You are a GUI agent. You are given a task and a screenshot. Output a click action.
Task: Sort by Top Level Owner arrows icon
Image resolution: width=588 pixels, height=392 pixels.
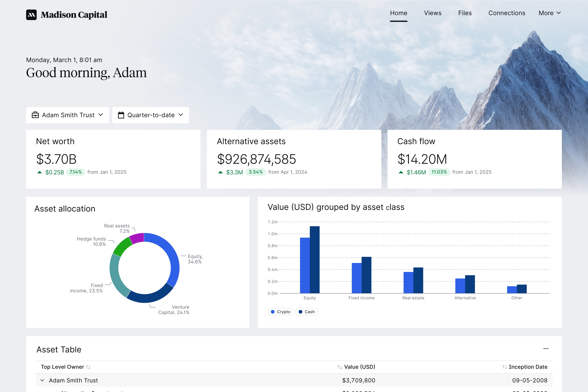[x=88, y=367]
